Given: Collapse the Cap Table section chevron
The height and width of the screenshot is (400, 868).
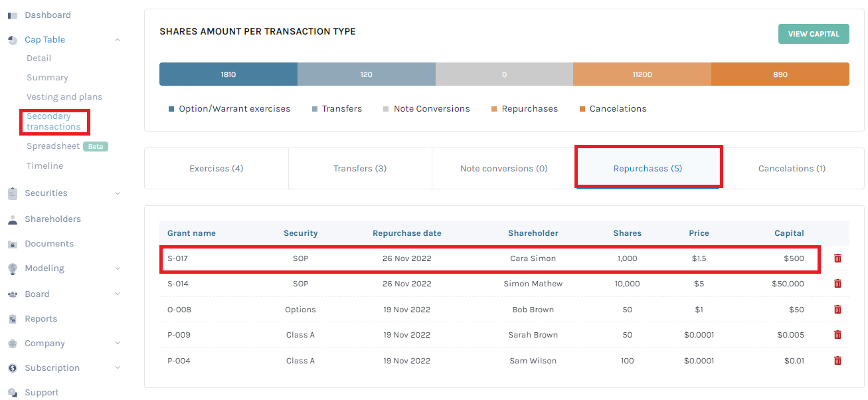Looking at the screenshot, I should point(118,39).
